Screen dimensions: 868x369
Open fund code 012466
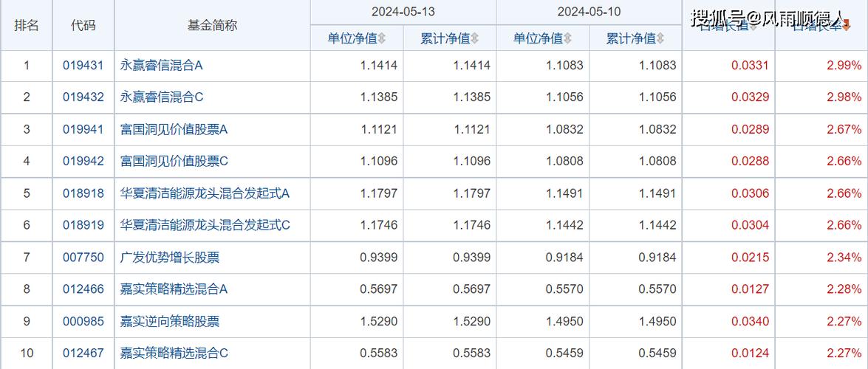tap(83, 289)
